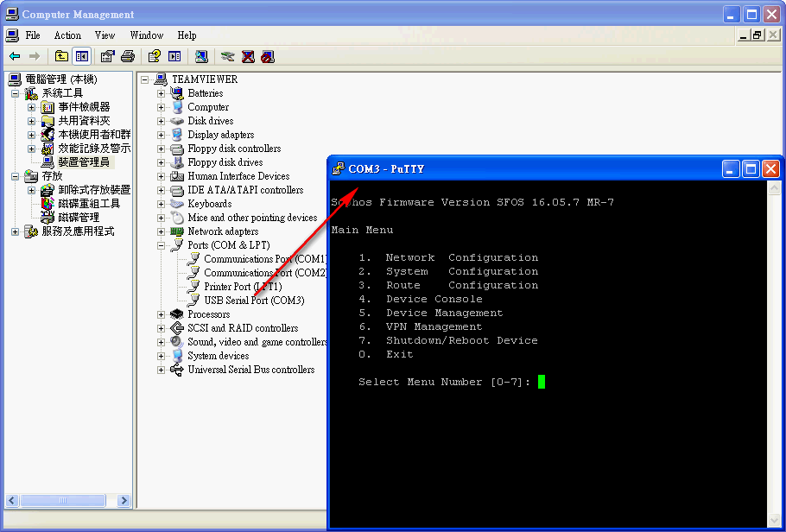The height and width of the screenshot is (532, 786).
Task: Click the left pane horizontal scrollbar thumb
Action: pos(63,500)
